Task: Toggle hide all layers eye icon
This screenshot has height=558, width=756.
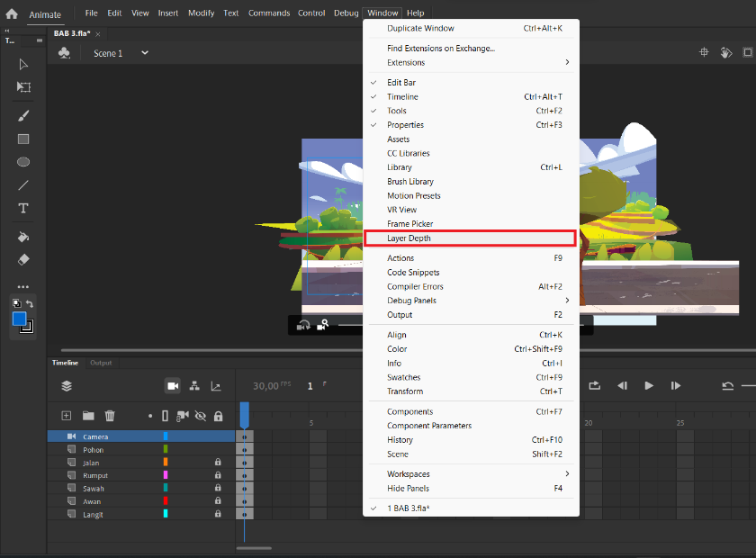Action: pos(201,416)
